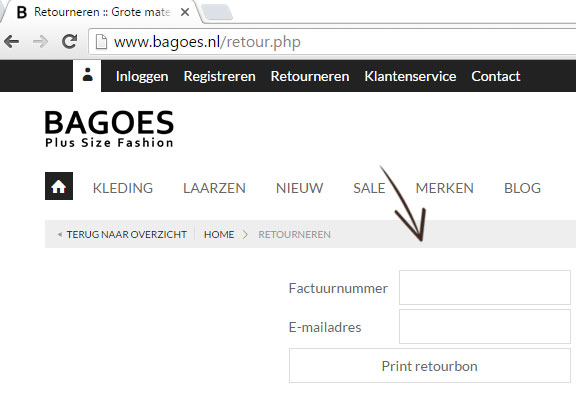
Task: Open a new tab
Action: pos(217,12)
